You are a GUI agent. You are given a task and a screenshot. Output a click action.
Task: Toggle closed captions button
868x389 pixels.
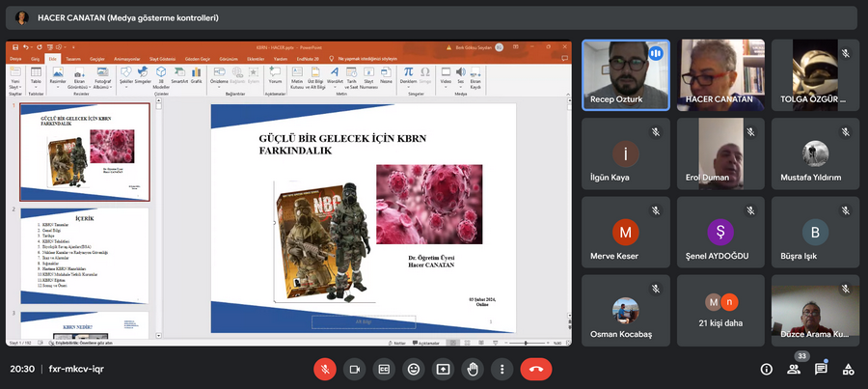(x=384, y=369)
